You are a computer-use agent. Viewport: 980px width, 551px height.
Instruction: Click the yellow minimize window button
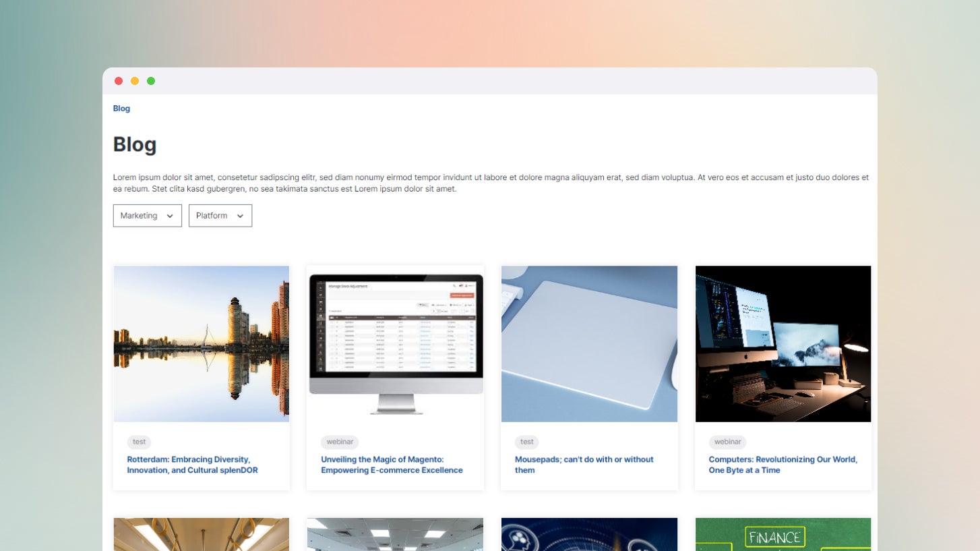coord(135,81)
